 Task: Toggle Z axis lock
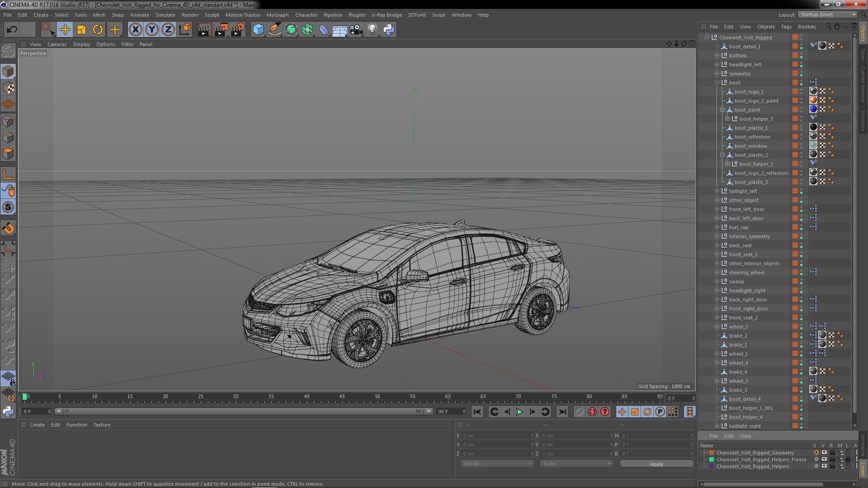168,30
